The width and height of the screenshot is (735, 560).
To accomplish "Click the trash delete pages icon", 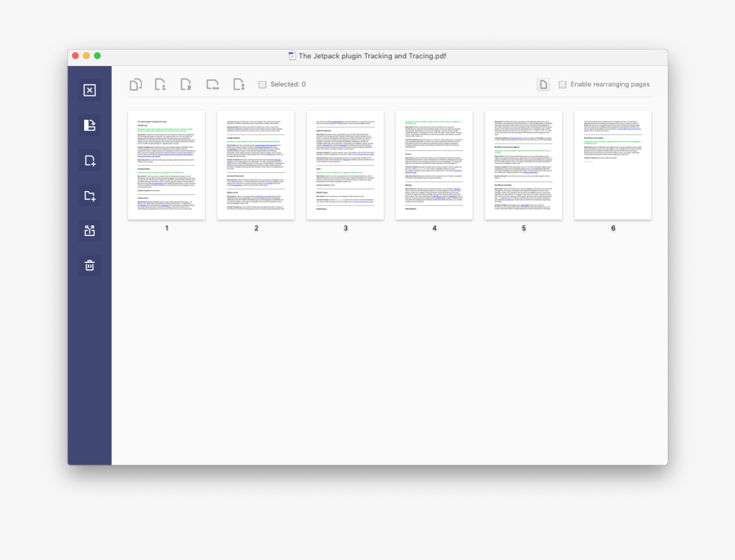I will 90,265.
